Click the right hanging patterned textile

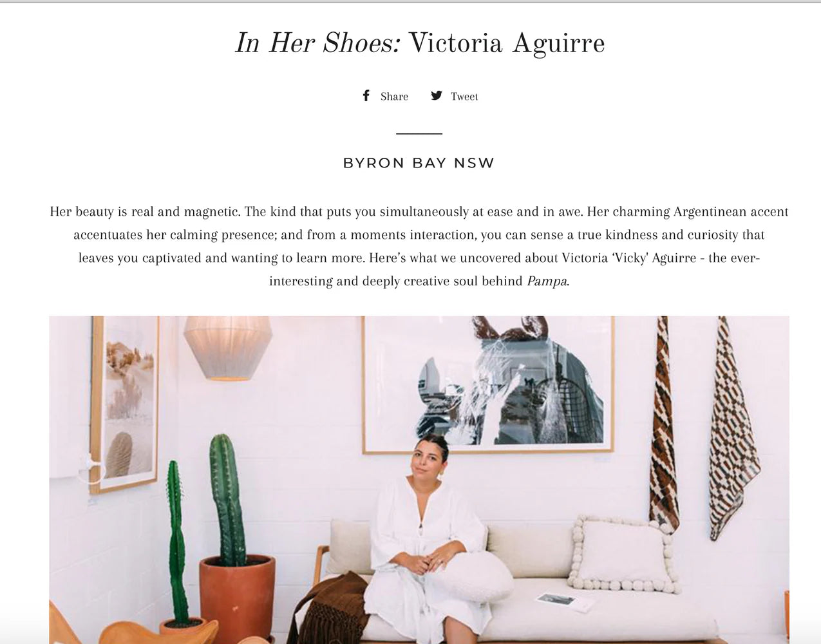tap(733, 428)
